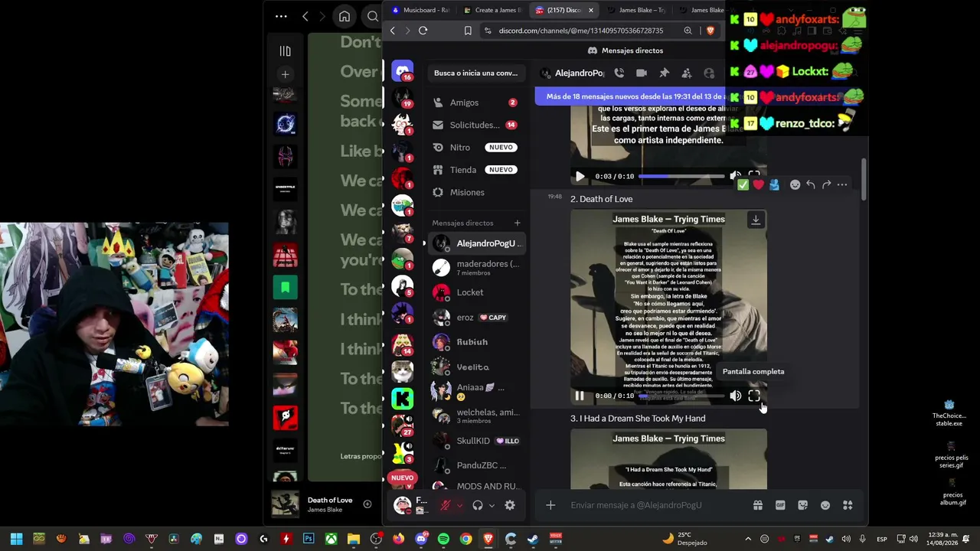Image resolution: width=980 pixels, height=551 pixels.
Task: Open the AlejandroPogU direct message
Action: click(475, 243)
